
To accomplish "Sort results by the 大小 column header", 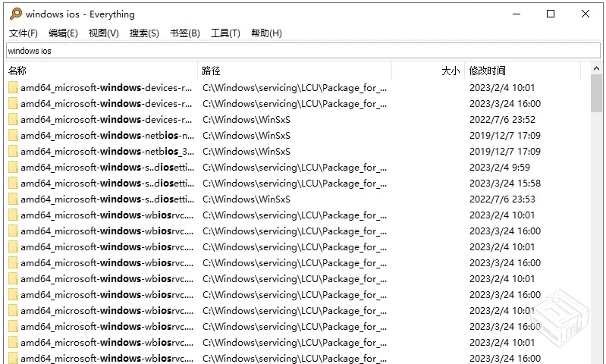I will [429, 71].
